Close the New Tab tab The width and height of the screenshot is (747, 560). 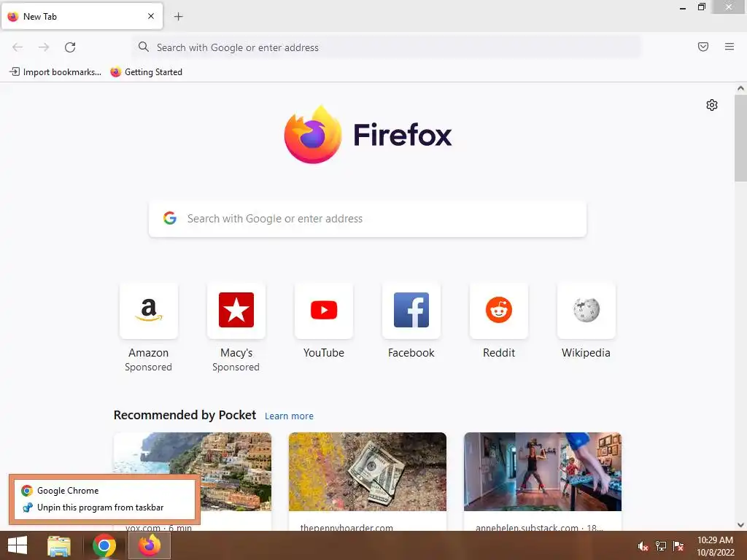pos(151,16)
